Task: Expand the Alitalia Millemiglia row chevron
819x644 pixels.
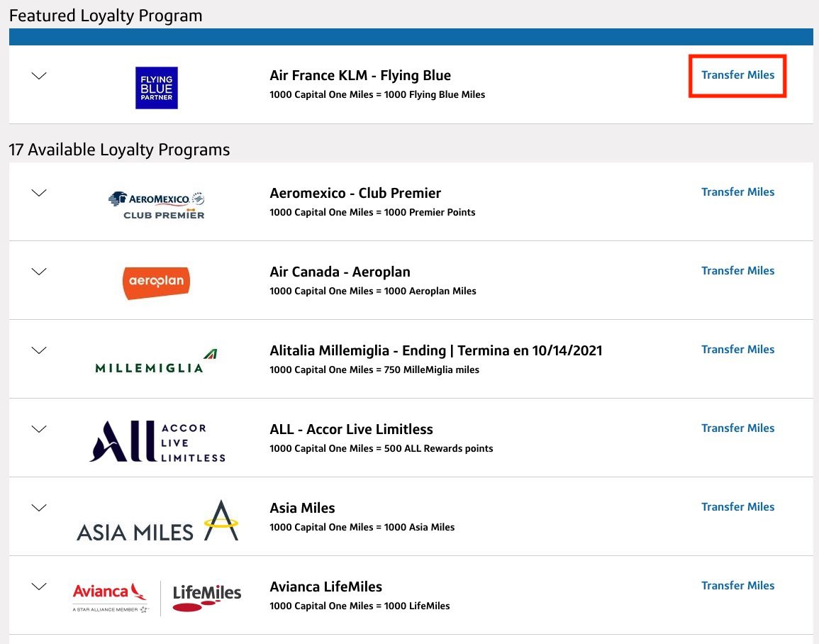Action: click(39, 350)
